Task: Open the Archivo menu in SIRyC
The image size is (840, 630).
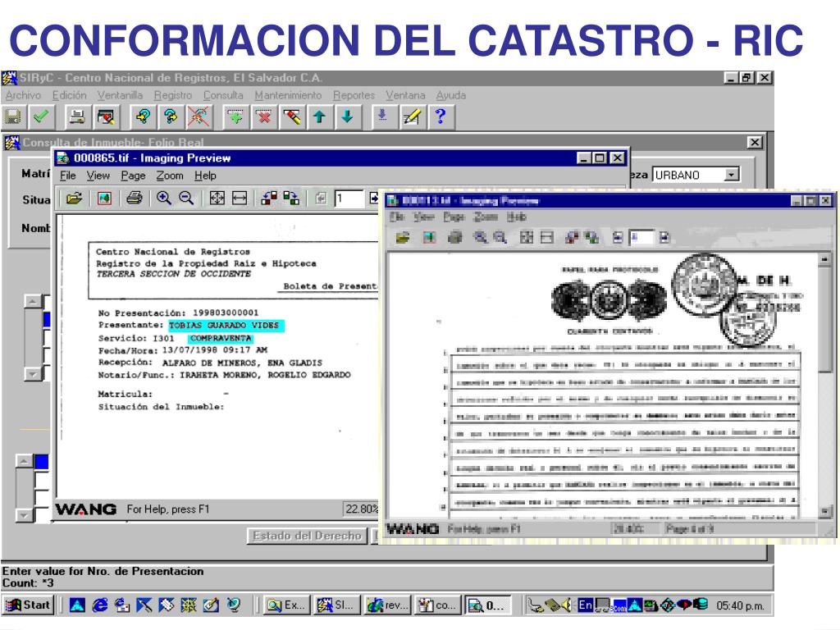Action: [x=23, y=95]
